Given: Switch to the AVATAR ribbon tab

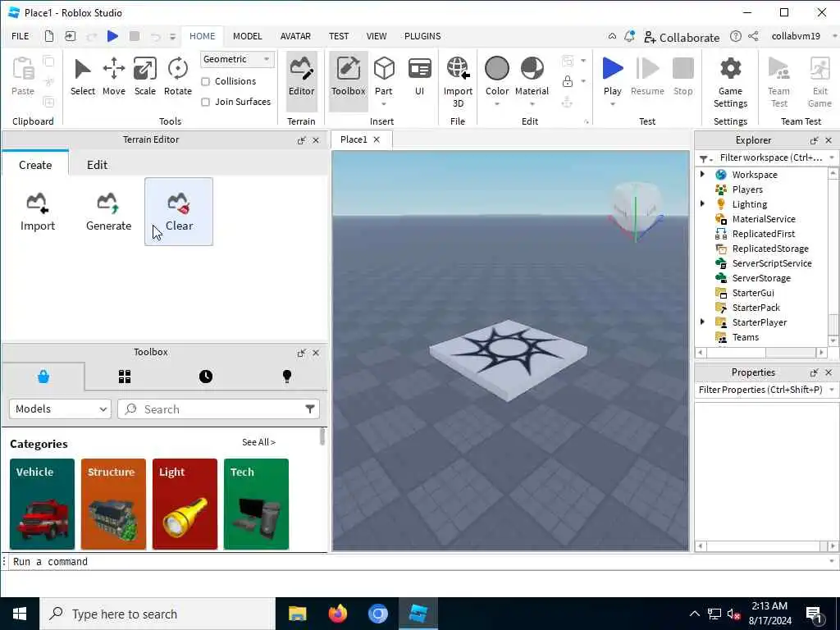Looking at the screenshot, I should [295, 36].
